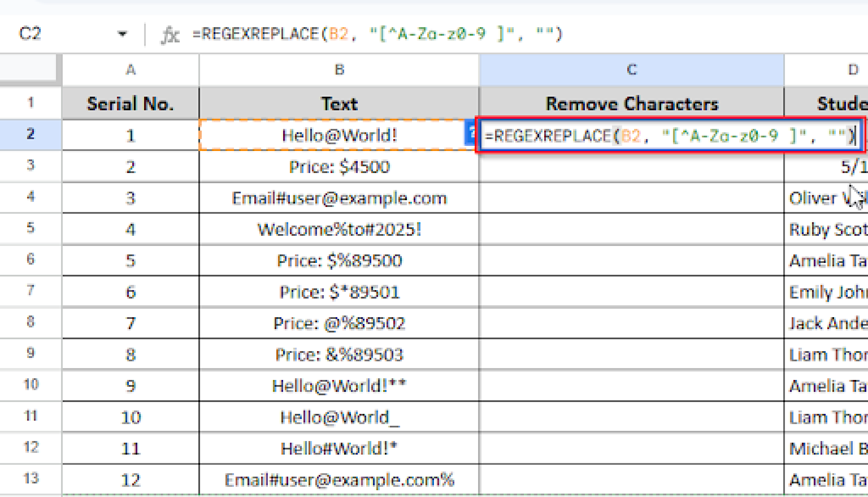Select column A header
The image size is (868, 497).
[x=131, y=70]
